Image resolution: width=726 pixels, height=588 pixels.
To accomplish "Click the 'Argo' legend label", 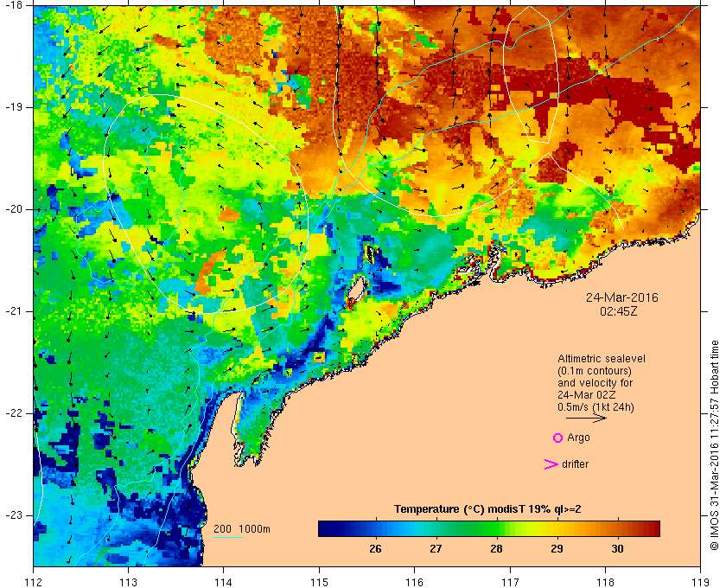I will coord(578,438).
